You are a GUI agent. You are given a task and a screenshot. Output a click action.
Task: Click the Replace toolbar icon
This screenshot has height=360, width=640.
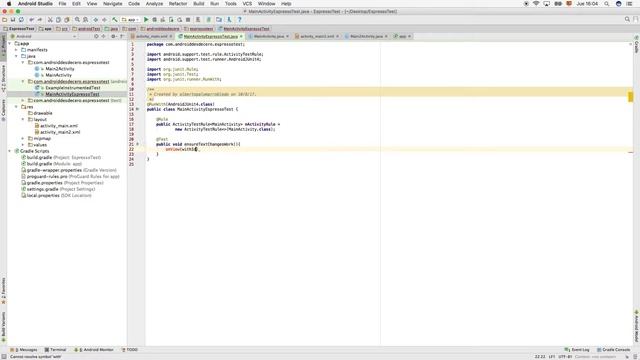(85, 20)
